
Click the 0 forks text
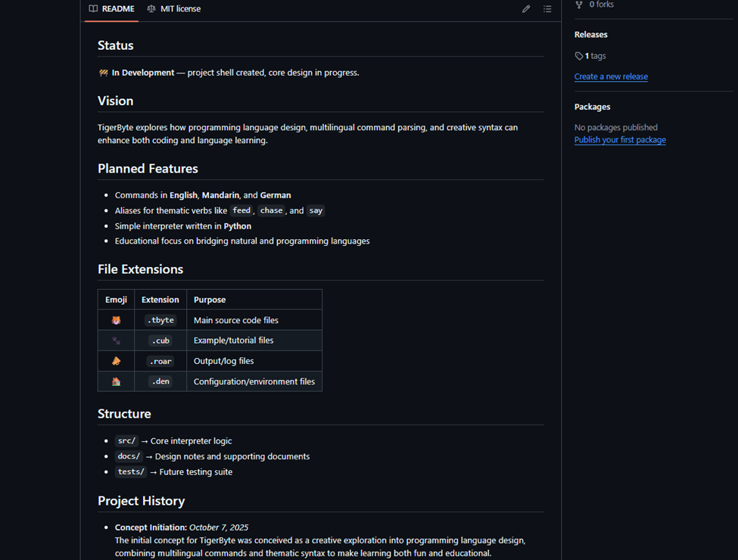pyautogui.click(x=602, y=5)
